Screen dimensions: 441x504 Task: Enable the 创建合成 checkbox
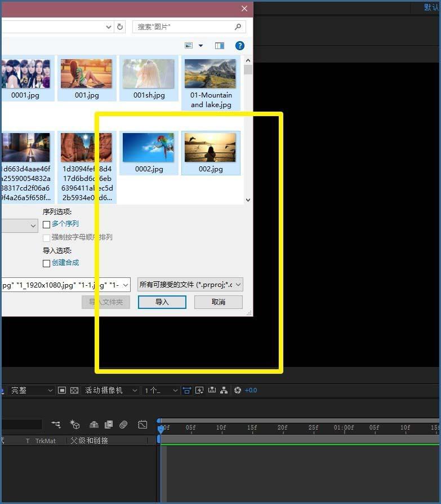click(47, 263)
